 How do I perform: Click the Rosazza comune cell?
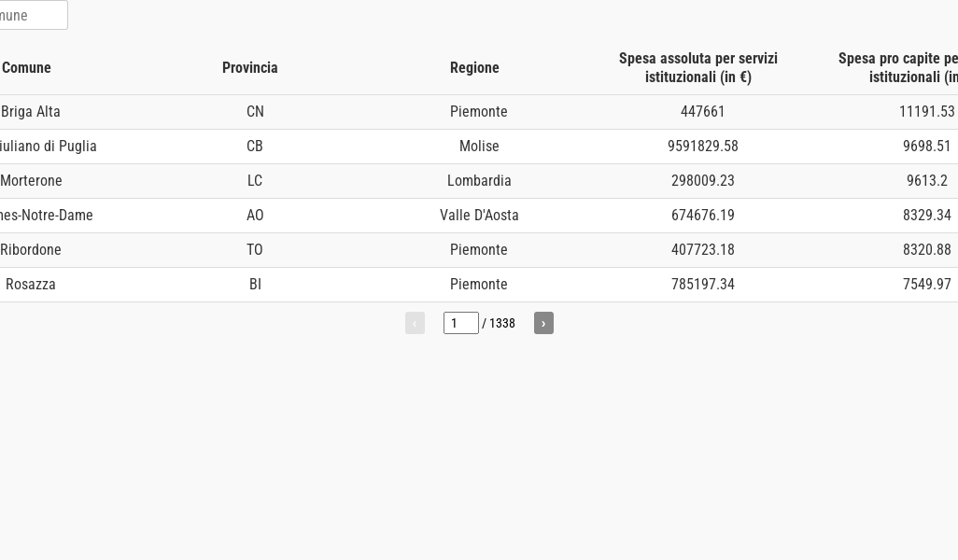pos(31,285)
